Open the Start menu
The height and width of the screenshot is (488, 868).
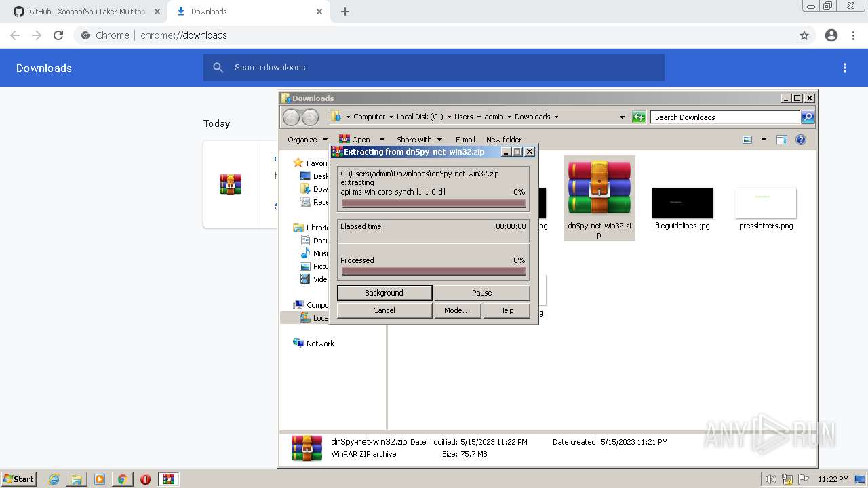point(19,479)
